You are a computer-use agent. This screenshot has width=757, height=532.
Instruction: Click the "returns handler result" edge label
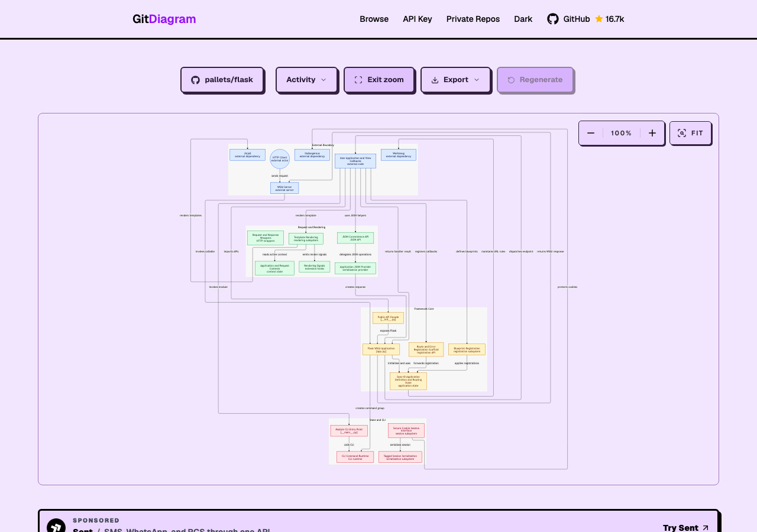(x=398, y=251)
